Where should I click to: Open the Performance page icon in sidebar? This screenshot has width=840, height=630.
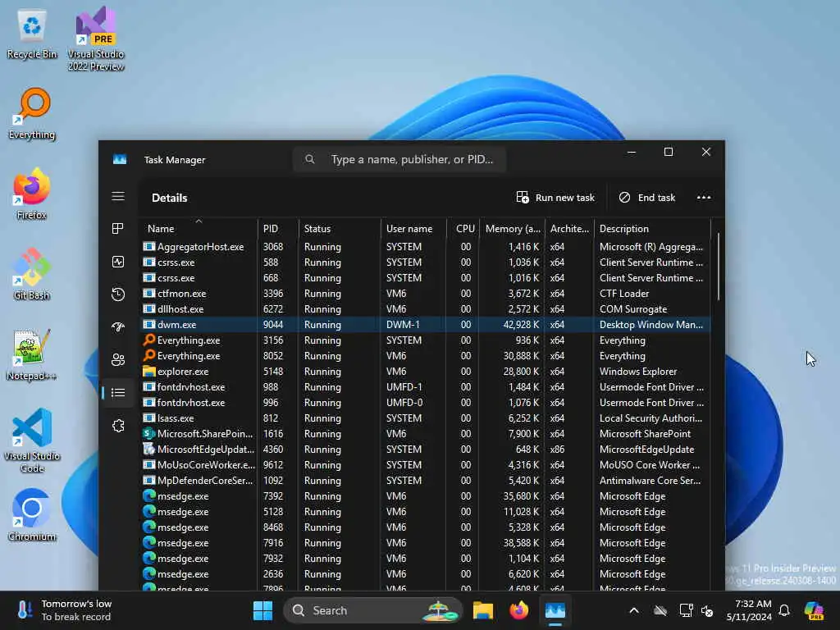click(x=118, y=262)
